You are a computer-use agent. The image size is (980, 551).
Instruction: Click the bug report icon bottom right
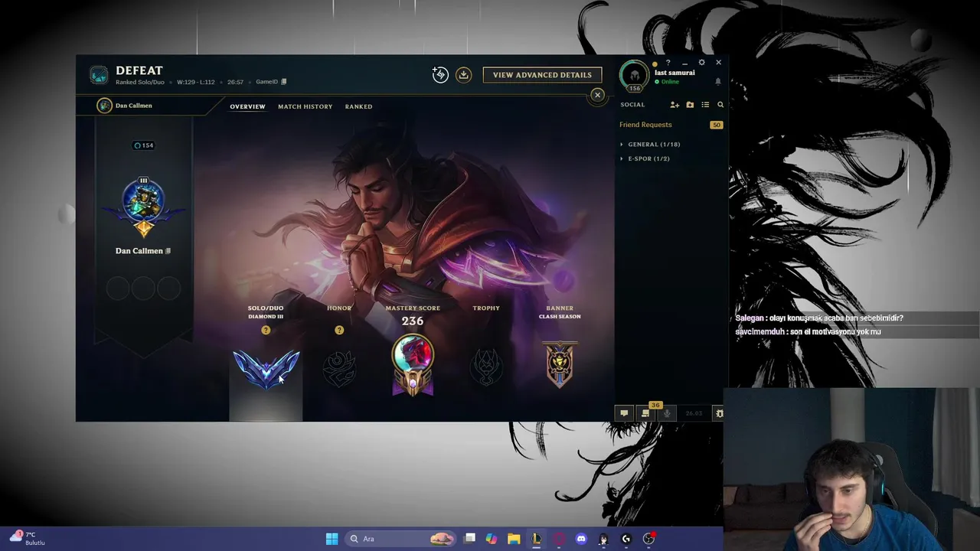[x=719, y=413]
